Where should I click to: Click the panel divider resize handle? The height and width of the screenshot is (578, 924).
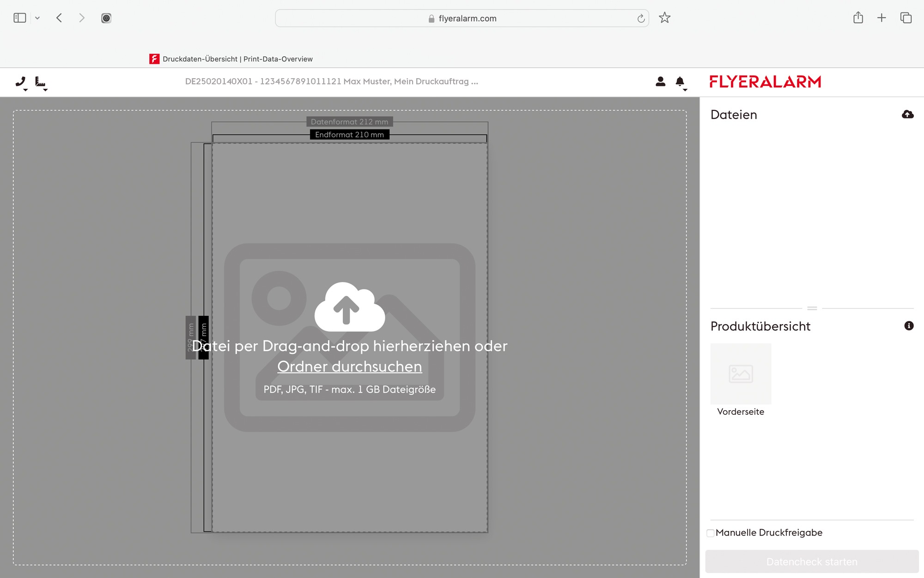[x=812, y=308]
